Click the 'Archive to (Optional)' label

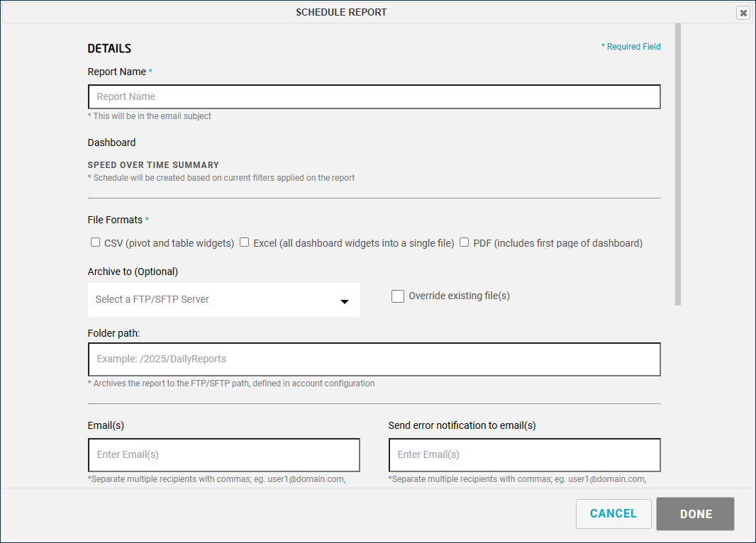point(133,271)
